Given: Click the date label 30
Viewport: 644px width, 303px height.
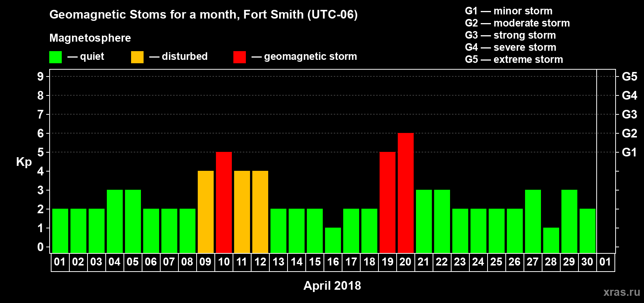Looking at the screenshot, I should (x=587, y=262).
